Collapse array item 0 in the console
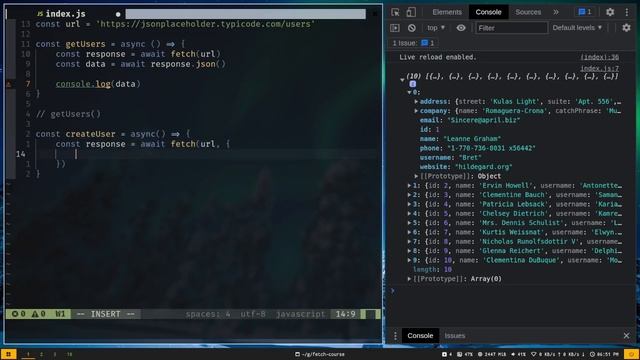 (409, 93)
